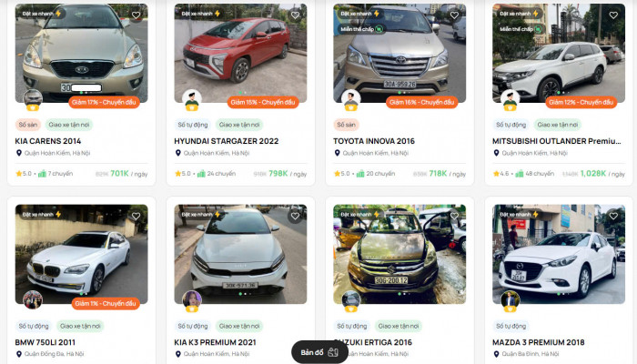Click owner avatar on Kia K3 Premium card
637x364 pixels.
click(x=192, y=301)
